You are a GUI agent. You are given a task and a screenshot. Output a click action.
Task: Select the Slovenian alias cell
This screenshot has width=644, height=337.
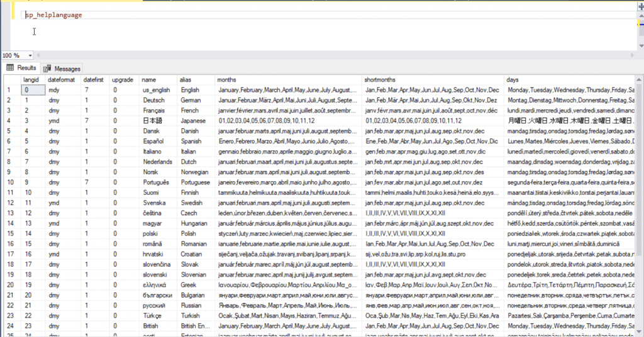(196, 275)
